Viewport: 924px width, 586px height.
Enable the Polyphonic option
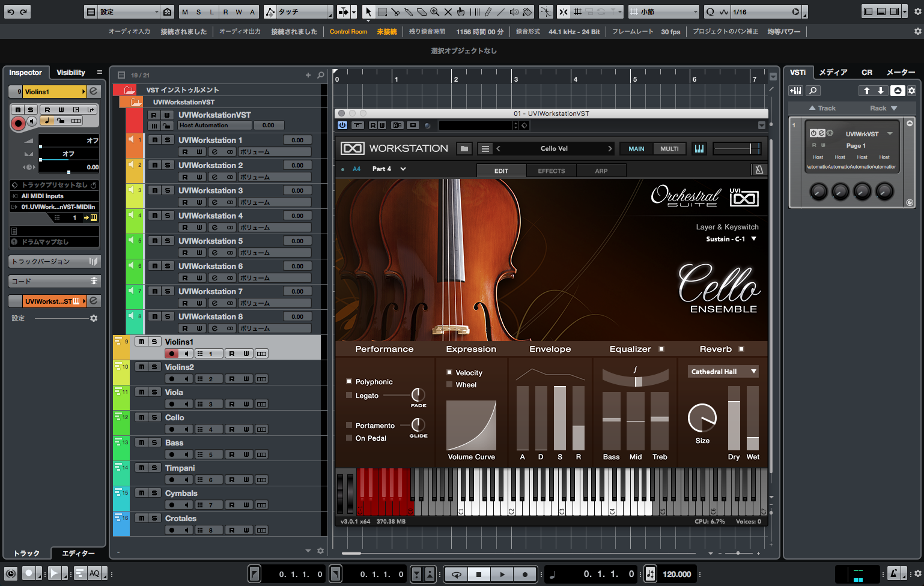click(349, 382)
